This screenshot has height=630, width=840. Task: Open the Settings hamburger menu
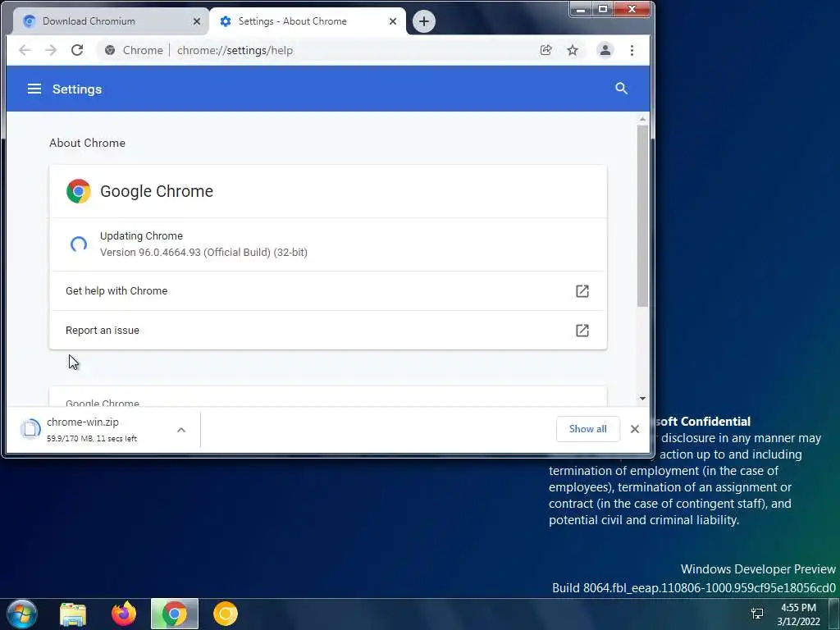(34, 89)
